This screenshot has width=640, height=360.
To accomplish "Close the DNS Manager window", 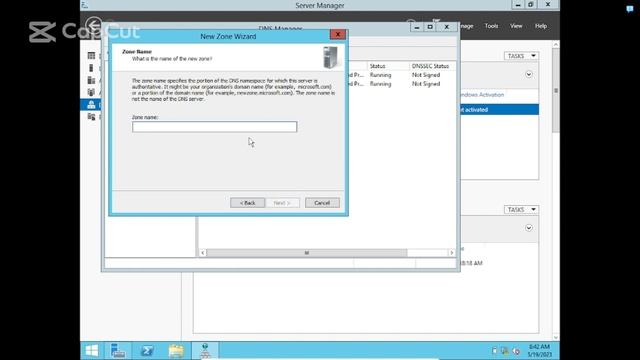I will tap(447, 27).
